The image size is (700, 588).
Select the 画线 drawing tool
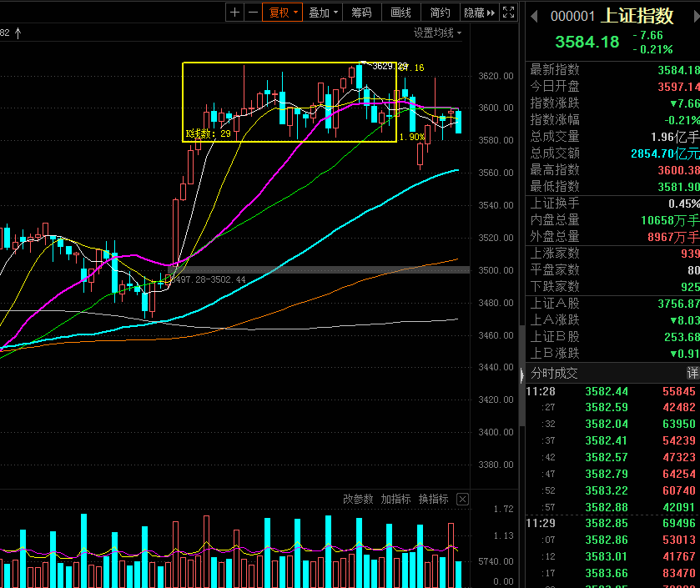[400, 13]
